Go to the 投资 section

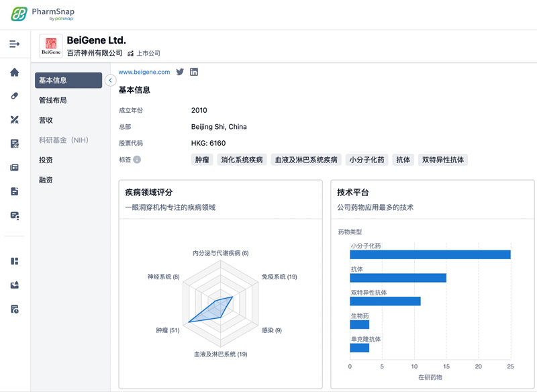46,160
